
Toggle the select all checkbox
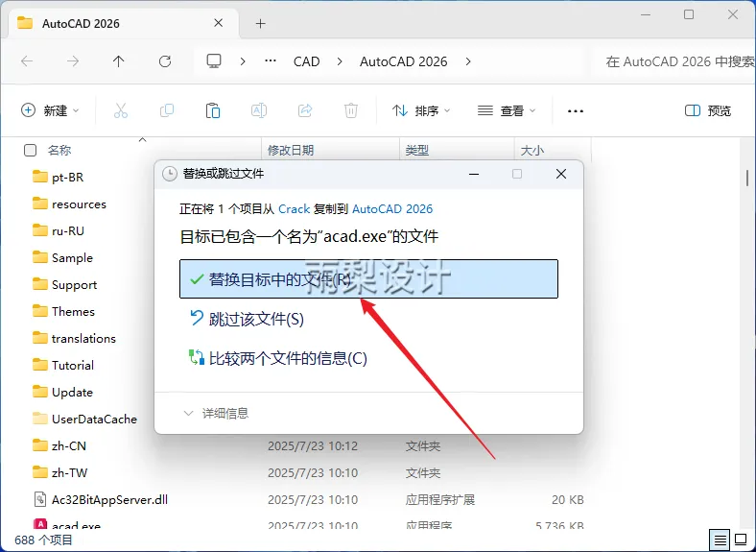click(x=30, y=151)
